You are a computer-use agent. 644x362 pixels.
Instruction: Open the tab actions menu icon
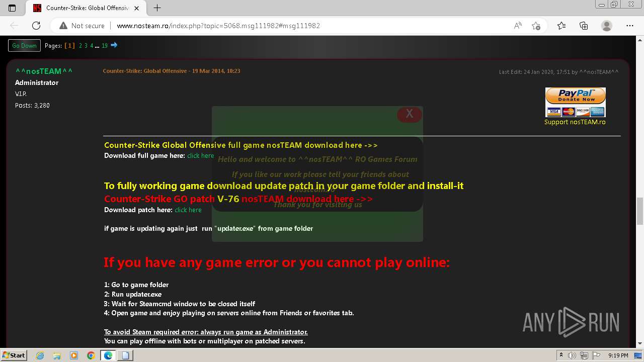pyautogui.click(x=12, y=8)
